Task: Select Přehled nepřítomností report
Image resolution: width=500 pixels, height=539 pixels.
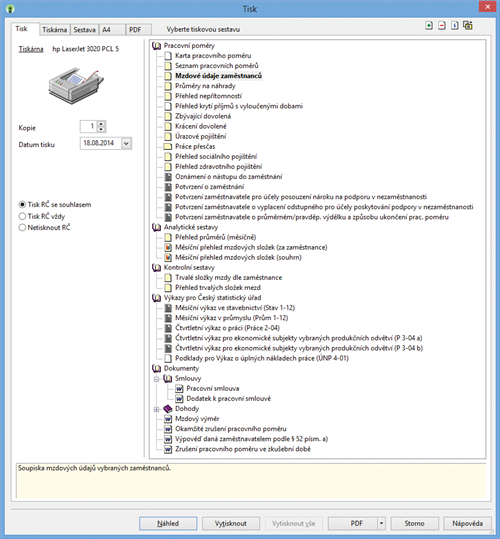Action: (x=209, y=96)
